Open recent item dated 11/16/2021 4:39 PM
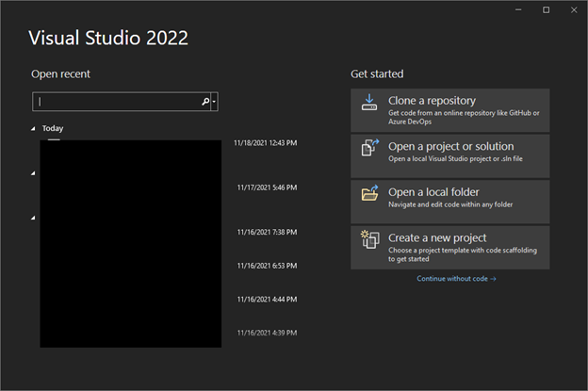 coord(267,333)
